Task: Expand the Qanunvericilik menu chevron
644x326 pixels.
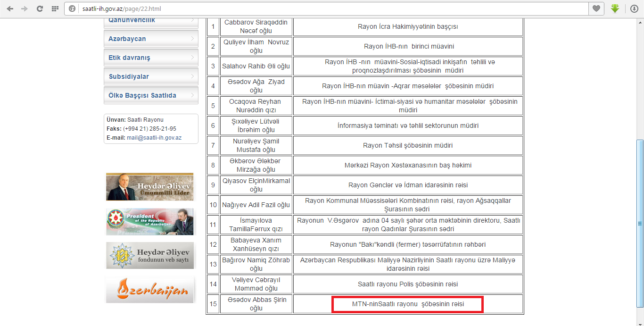Action: pos(192,20)
